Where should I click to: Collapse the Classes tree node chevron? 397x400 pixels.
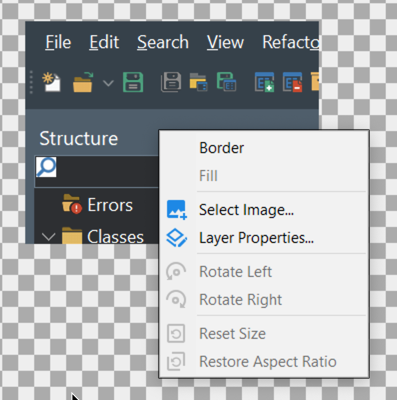[49, 237]
